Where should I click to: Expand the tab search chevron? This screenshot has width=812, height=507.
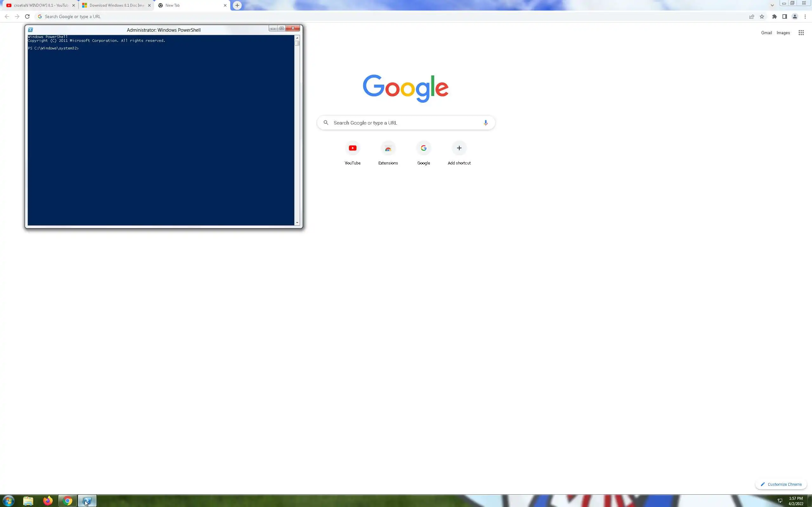(772, 5)
